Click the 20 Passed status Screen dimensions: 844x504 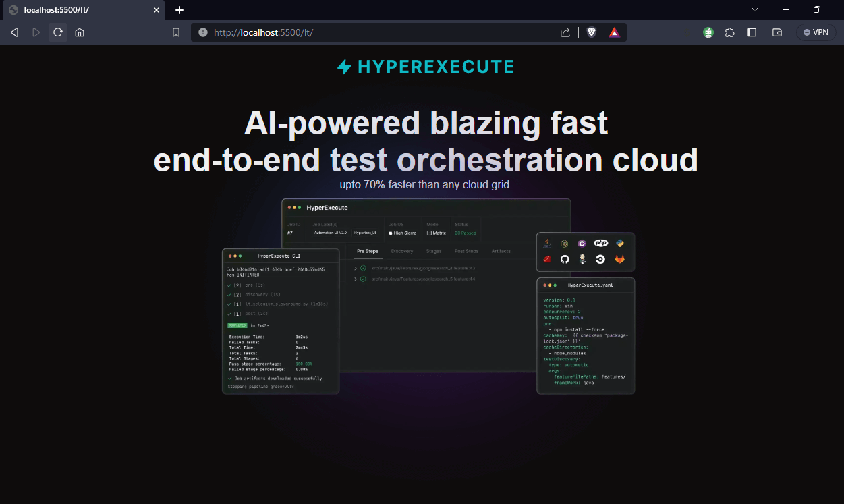(466, 231)
